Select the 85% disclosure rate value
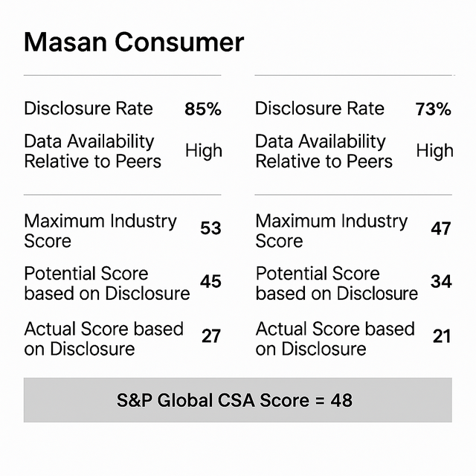The image size is (476, 476). pos(203,109)
